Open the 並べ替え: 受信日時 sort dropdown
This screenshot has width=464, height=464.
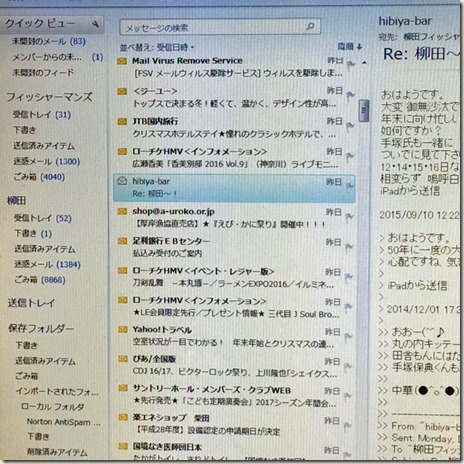click(157, 48)
